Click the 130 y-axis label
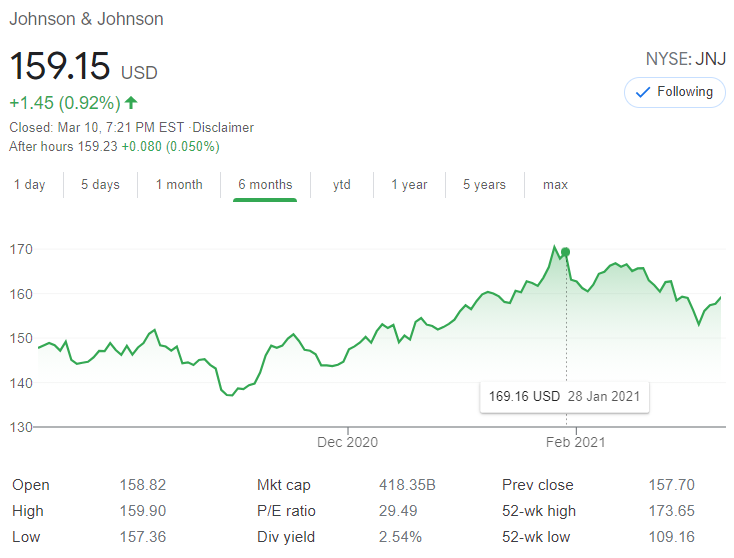734x558 pixels. [x=21, y=427]
